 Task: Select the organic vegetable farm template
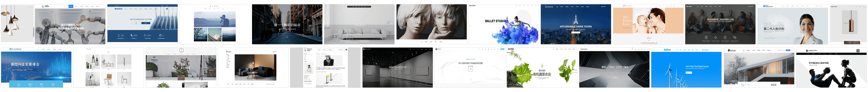coord(542,67)
